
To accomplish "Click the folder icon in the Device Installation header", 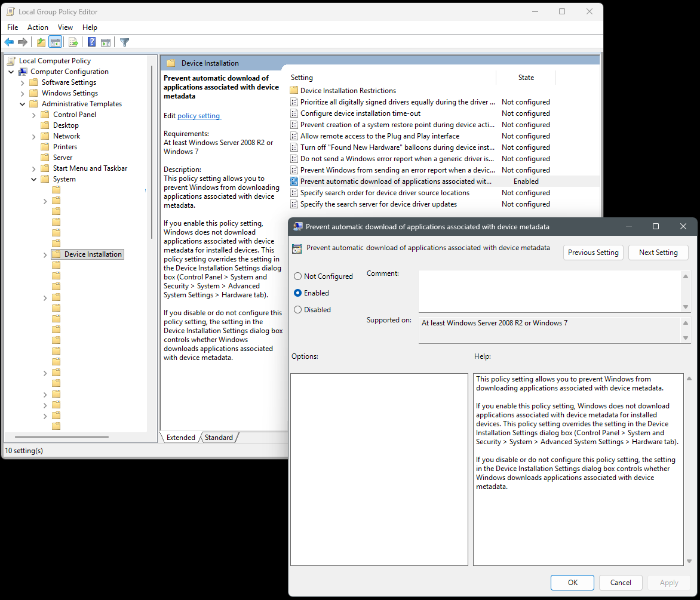I will point(171,63).
